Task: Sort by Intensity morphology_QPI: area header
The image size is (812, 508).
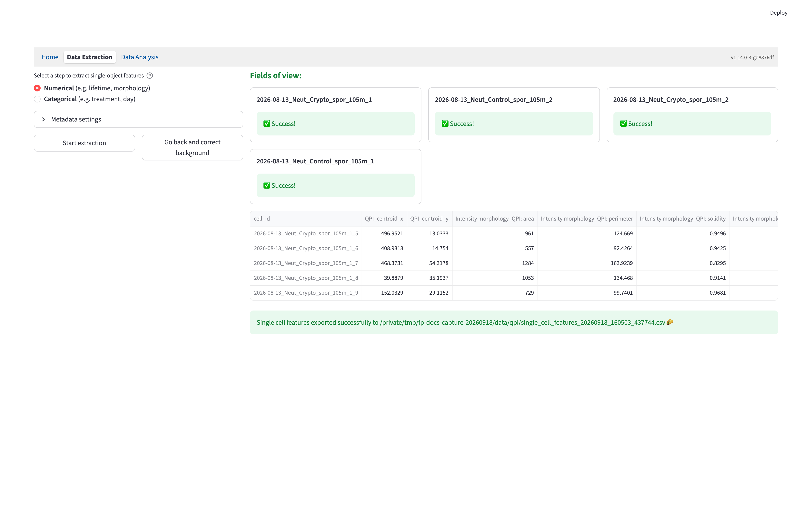Action: click(495, 219)
